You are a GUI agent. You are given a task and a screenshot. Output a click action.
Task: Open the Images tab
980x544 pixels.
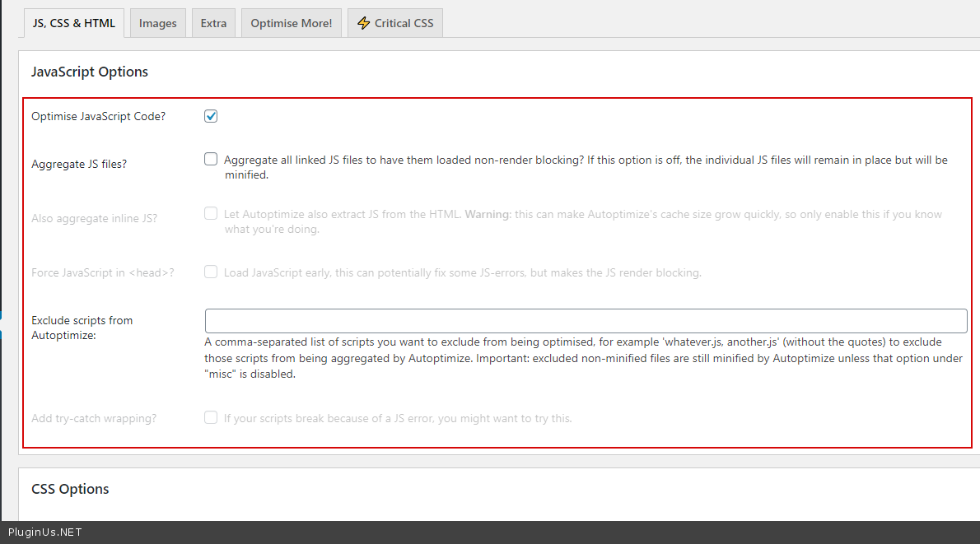(x=157, y=23)
